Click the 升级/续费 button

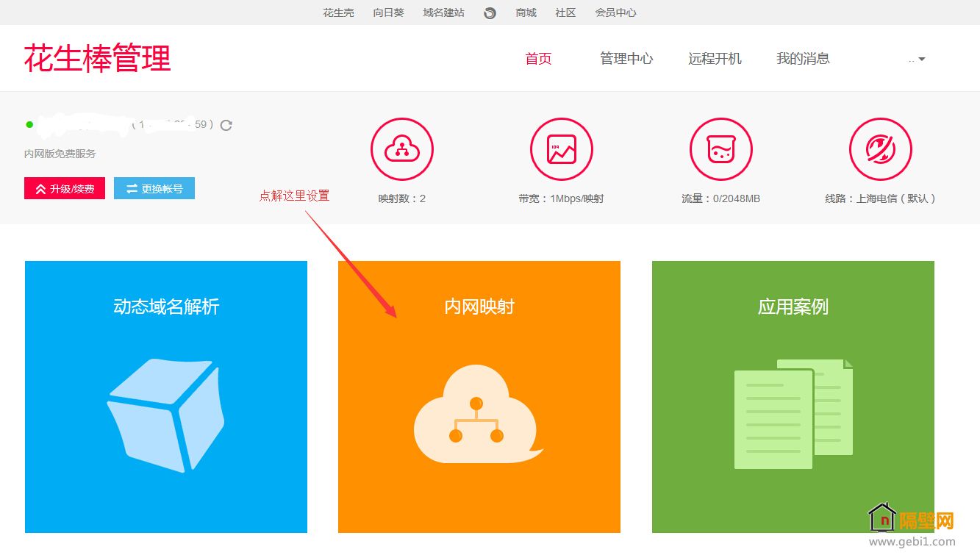coord(65,188)
